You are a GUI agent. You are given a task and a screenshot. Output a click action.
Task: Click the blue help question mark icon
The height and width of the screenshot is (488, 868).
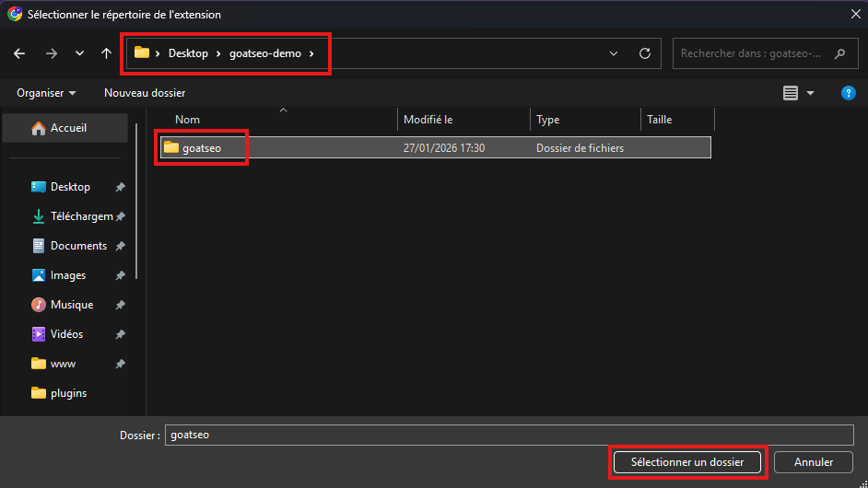click(849, 93)
